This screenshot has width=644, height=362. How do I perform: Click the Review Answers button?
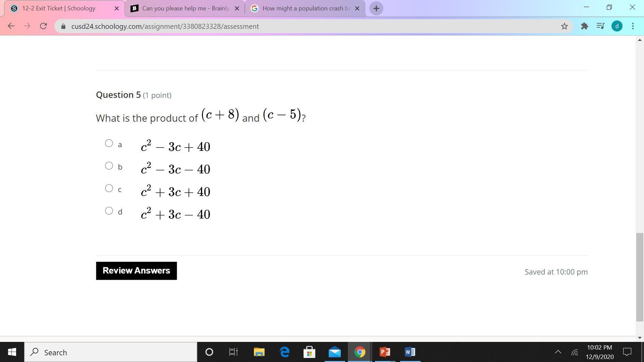click(x=136, y=271)
